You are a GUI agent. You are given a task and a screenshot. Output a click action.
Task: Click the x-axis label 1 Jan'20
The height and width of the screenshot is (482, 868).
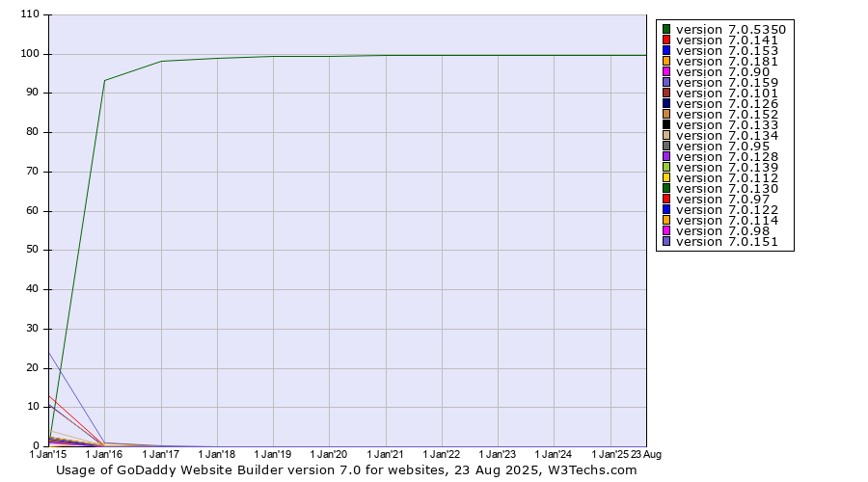328,454
